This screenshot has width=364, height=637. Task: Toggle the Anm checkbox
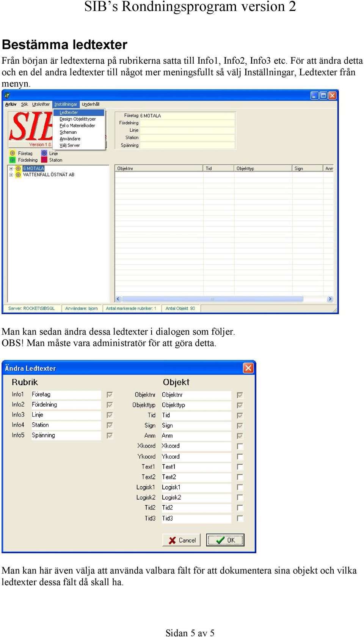(x=240, y=436)
